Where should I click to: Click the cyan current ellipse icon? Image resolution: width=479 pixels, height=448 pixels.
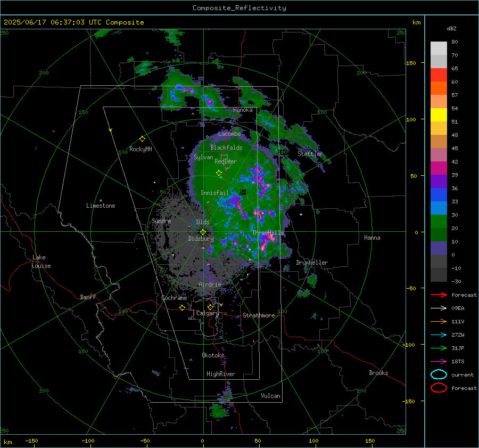point(439,374)
